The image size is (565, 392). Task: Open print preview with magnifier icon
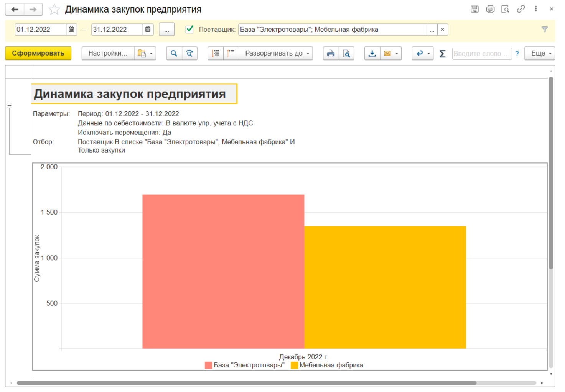click(x=346, y=54)
